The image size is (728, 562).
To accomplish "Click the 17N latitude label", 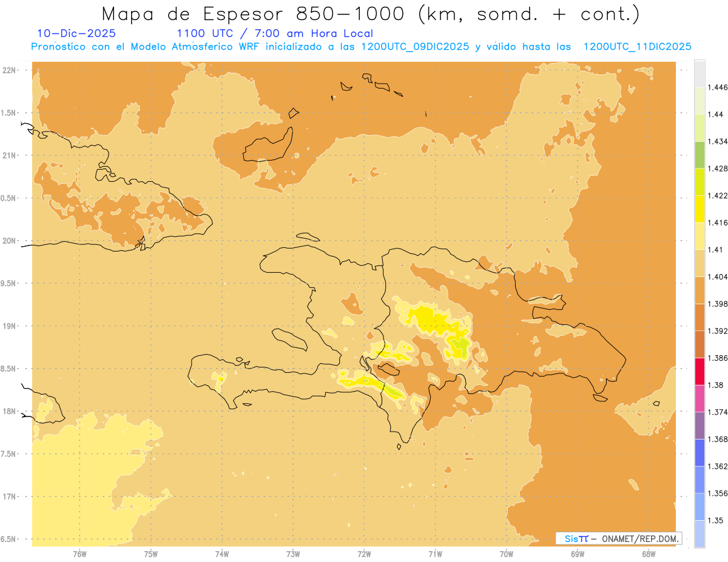I will [x=10, y=497].
